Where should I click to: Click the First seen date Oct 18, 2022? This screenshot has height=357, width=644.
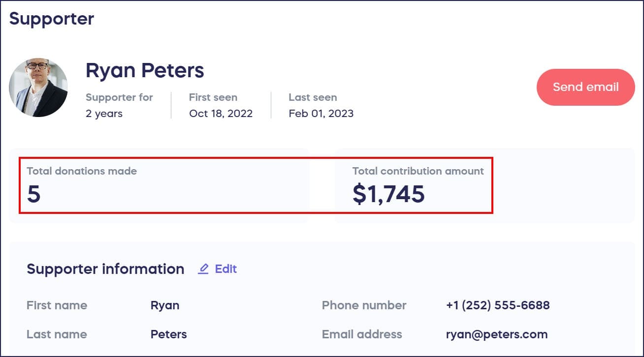[x=221, y=114]
